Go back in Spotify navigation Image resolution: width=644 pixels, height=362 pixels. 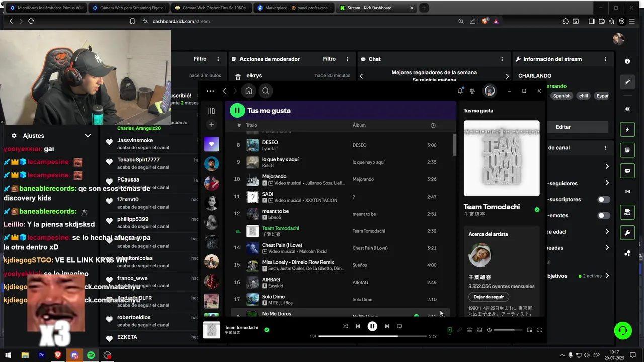[225, 91]
